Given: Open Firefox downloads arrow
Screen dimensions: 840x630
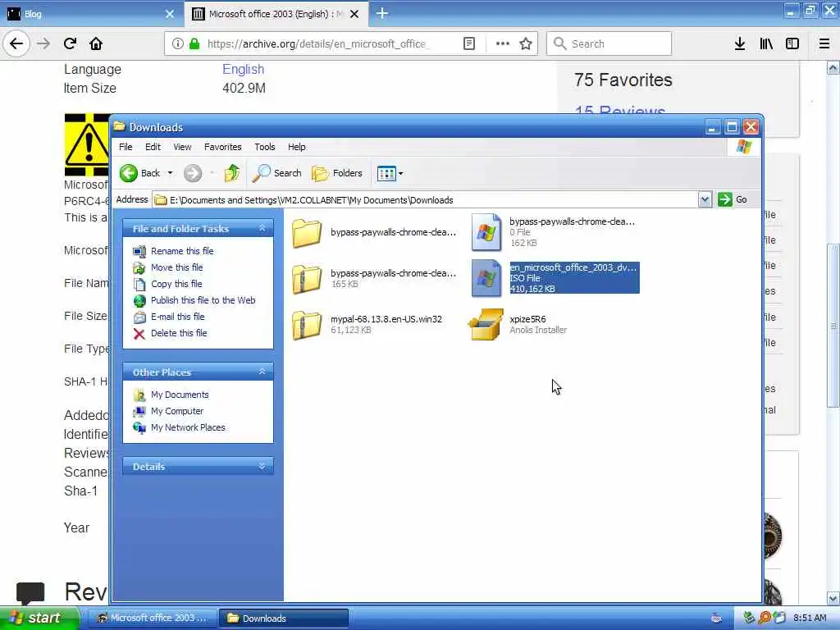Looking at the screenshot, I should tap(740, 43).
